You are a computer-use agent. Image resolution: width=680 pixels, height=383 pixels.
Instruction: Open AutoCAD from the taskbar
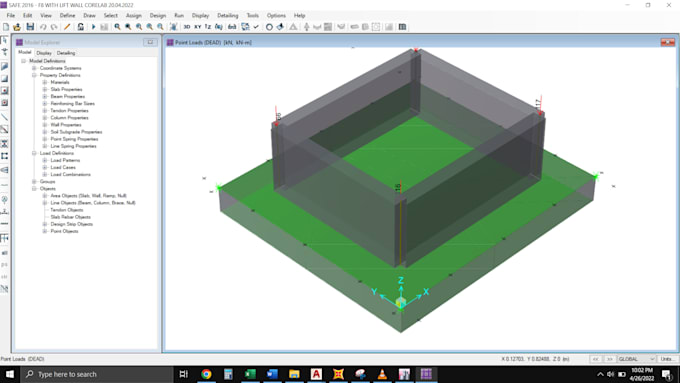316,374
